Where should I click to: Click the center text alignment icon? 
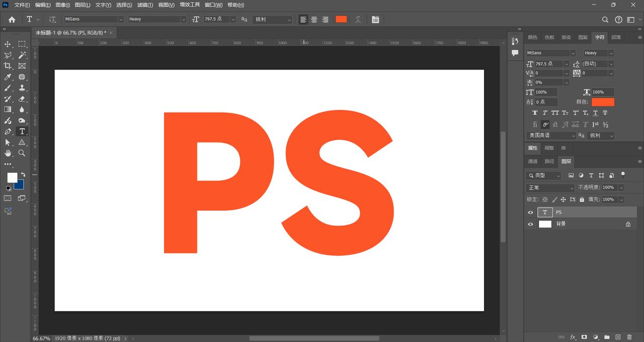pos(314,19)
